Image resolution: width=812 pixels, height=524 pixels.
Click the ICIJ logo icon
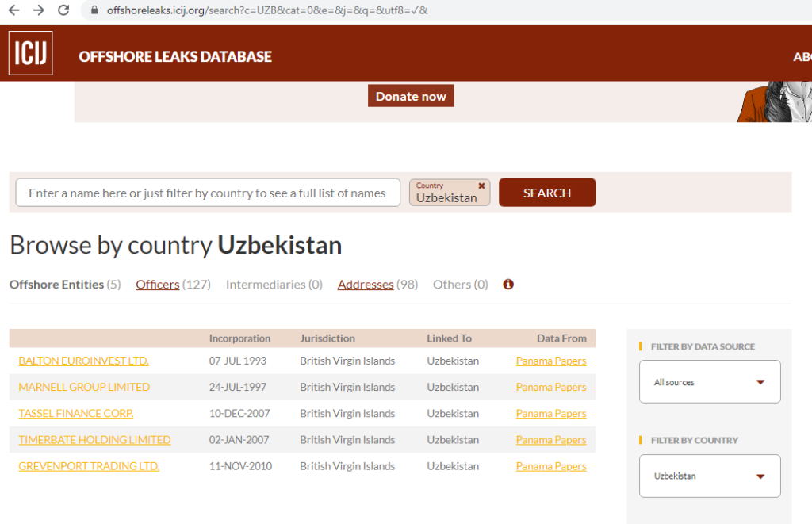click(x=30, y=53)
